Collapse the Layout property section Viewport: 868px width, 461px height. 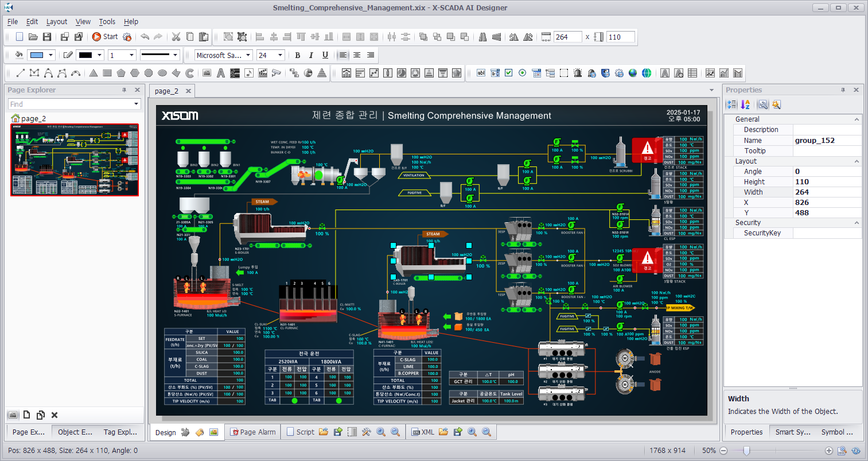click(x=857, y=161)
